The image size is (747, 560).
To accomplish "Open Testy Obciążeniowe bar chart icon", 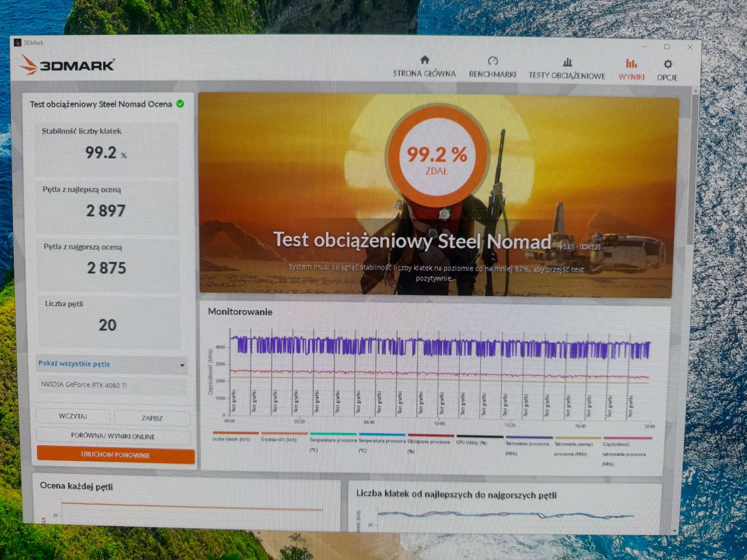I will point(567,62).
